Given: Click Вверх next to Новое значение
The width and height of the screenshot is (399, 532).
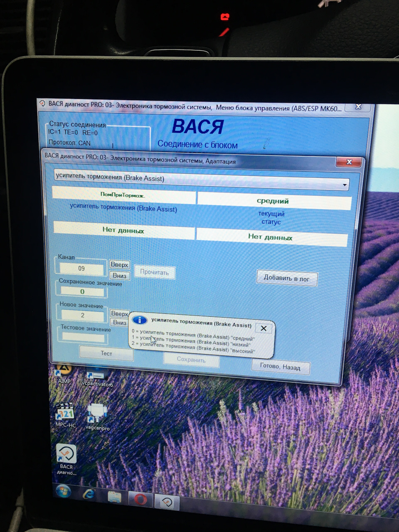Looking at the screenshot, I should point(120,313).
